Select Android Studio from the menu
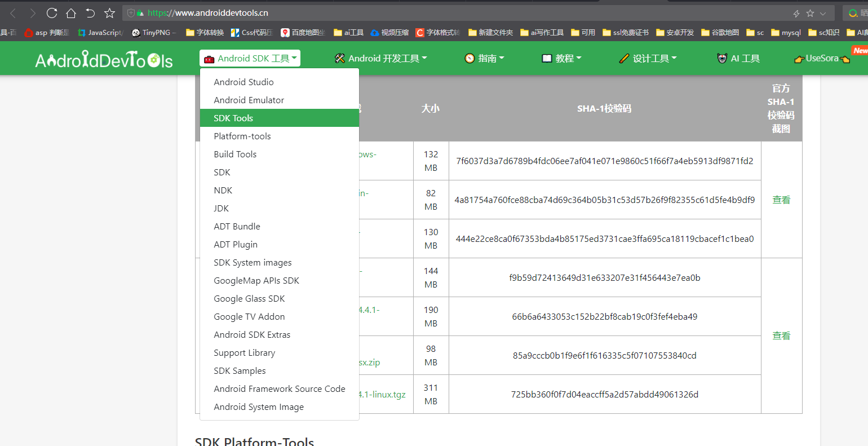868x446 pixels. pos(280,82)
